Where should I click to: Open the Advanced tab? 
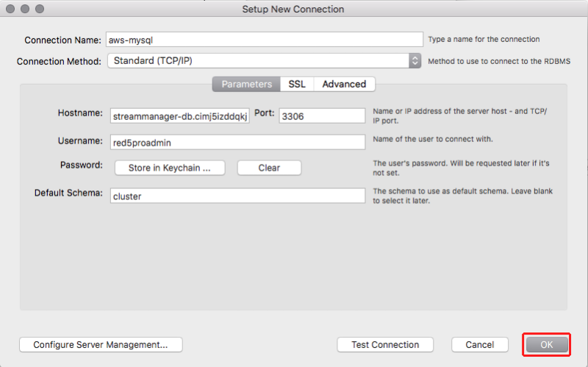tap(344, 84)
